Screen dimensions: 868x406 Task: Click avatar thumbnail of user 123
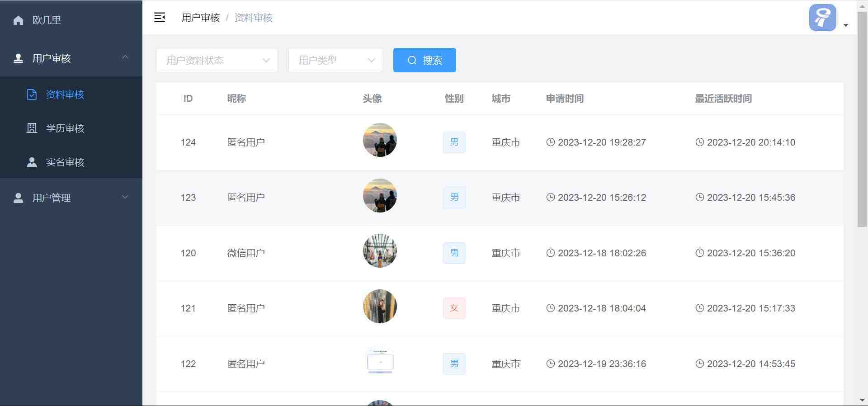(380, 195)
